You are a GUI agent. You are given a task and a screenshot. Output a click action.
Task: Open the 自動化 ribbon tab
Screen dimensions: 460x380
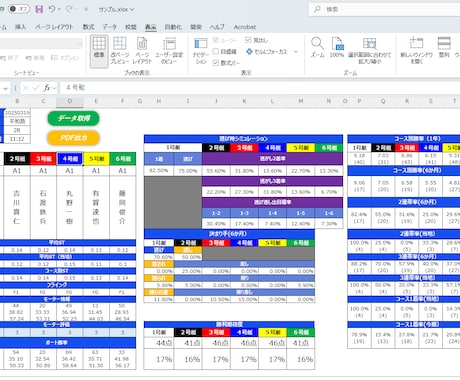pyautogui.click(x=173, y=27)
